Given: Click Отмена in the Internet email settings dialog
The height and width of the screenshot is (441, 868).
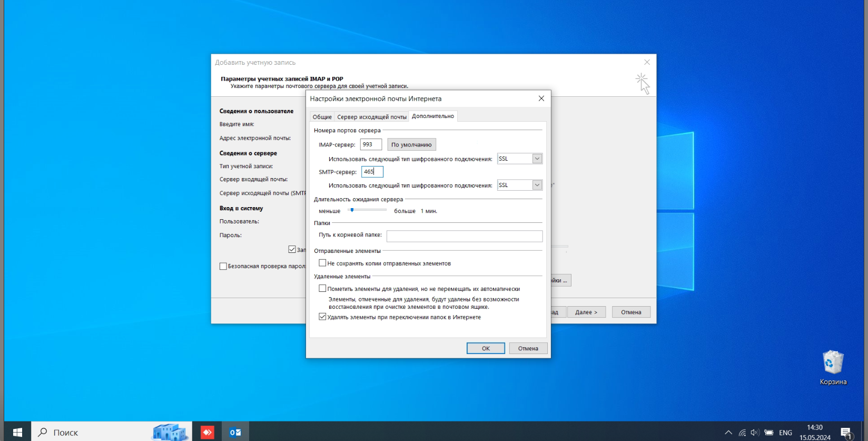Looking at the screenshot, I should (528, 348).
